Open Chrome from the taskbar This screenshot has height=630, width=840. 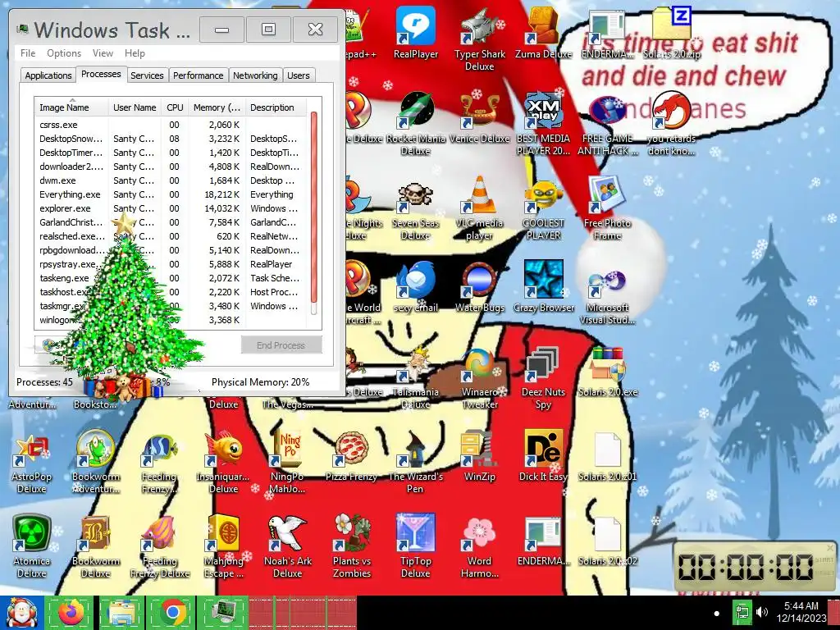click(x=172, y=612)
